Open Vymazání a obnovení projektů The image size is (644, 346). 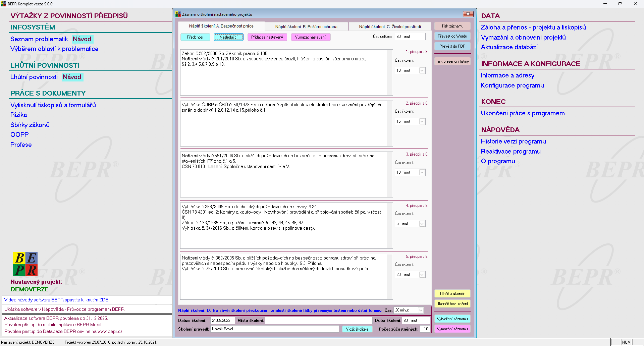523,38
